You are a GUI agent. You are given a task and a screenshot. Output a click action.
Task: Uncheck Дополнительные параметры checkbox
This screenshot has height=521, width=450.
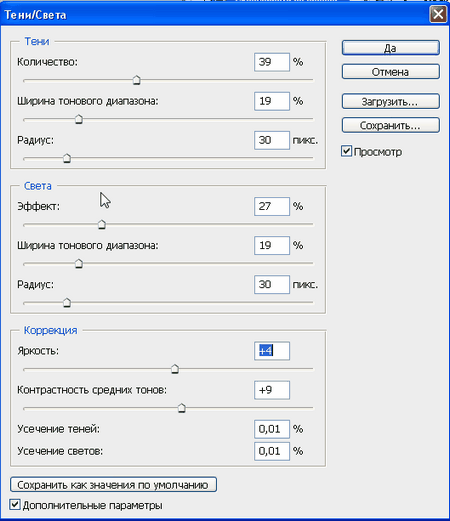[x=15, y=505]
